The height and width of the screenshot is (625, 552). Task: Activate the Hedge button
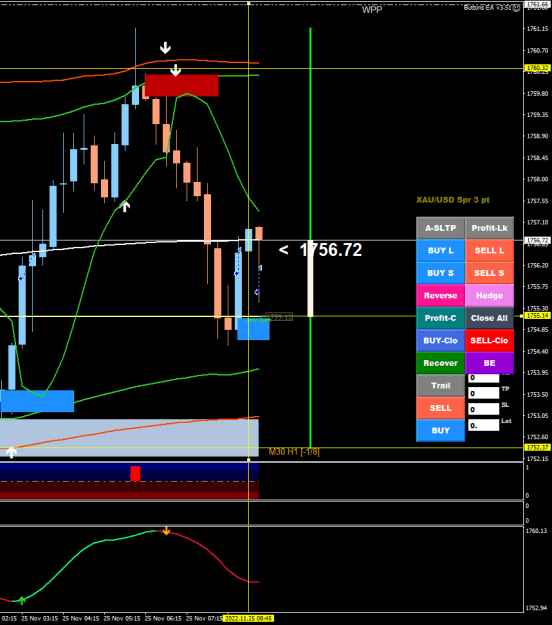(x=489, y=295)
